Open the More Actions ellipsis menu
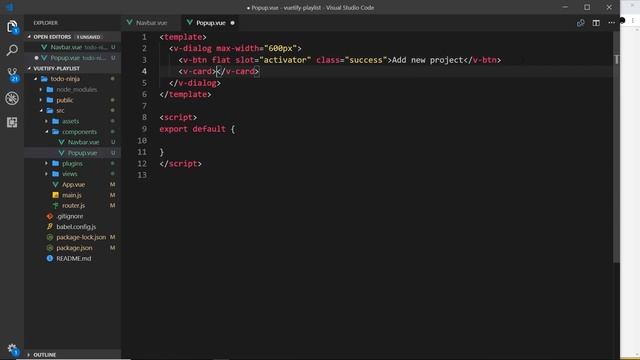Image resolution: width=640 pixels, height=360 pixels. pyautogui.click(x=611, y=23)
